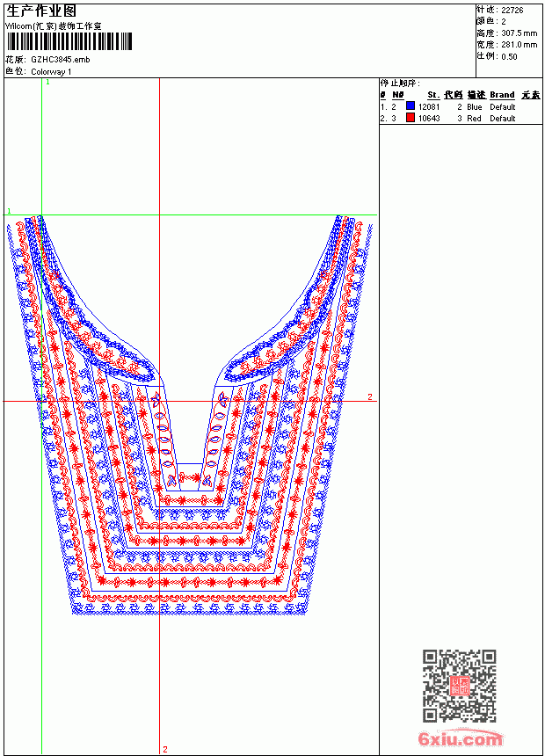The height and width of the screenshot is (756, 545).
Task: Click the barcode under the Wilcom header
Action: [69, 41]
